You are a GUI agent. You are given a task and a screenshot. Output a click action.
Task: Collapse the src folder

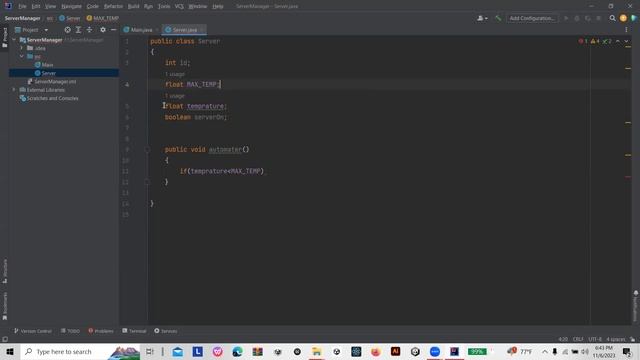click(22, 56)
